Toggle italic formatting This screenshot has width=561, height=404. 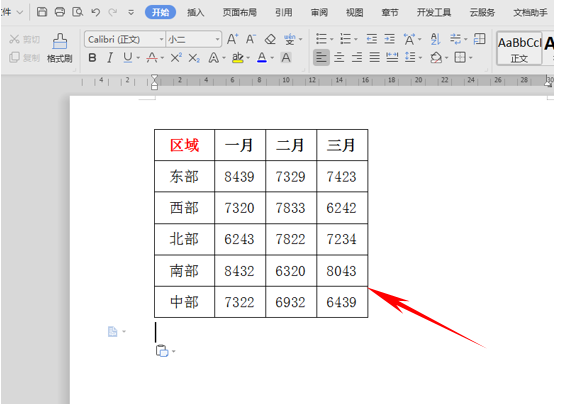pyautogui.click(x=110, y=58)
